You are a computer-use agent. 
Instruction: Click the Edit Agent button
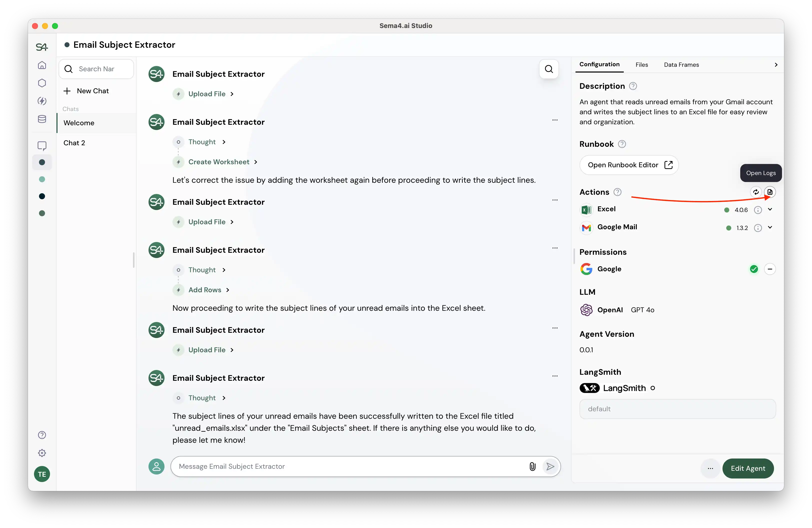[x=748, y=468]
